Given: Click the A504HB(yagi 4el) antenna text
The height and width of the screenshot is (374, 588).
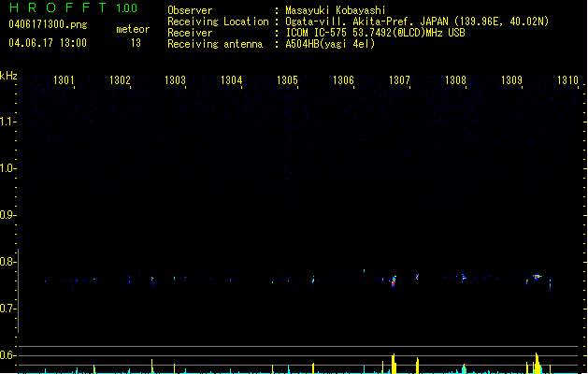Looking at the screenshot, I should (x=330, y=44).
